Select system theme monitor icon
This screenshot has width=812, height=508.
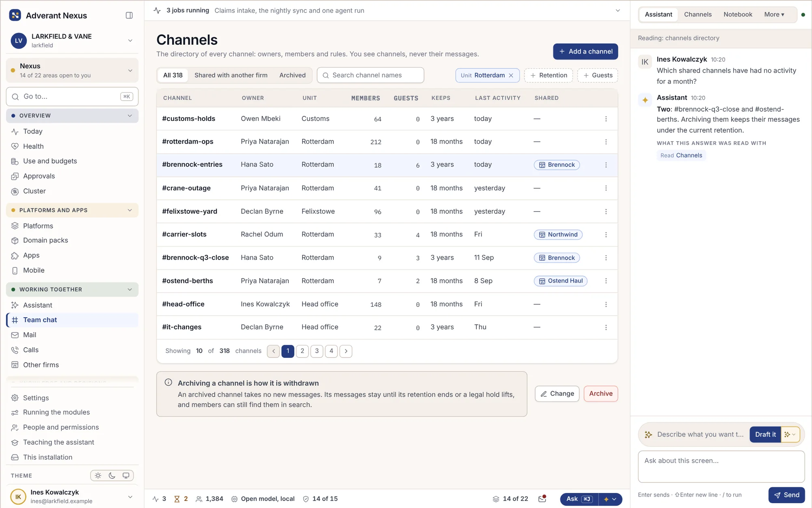point(126,476)
